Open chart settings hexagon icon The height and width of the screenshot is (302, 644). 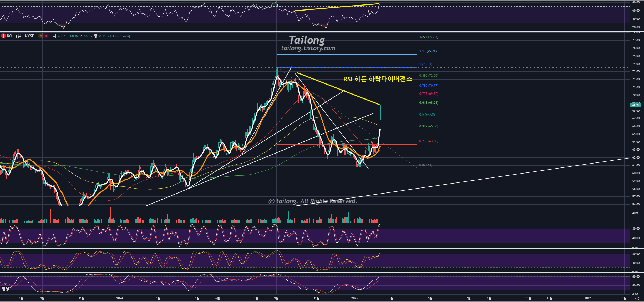click(637, 298)
